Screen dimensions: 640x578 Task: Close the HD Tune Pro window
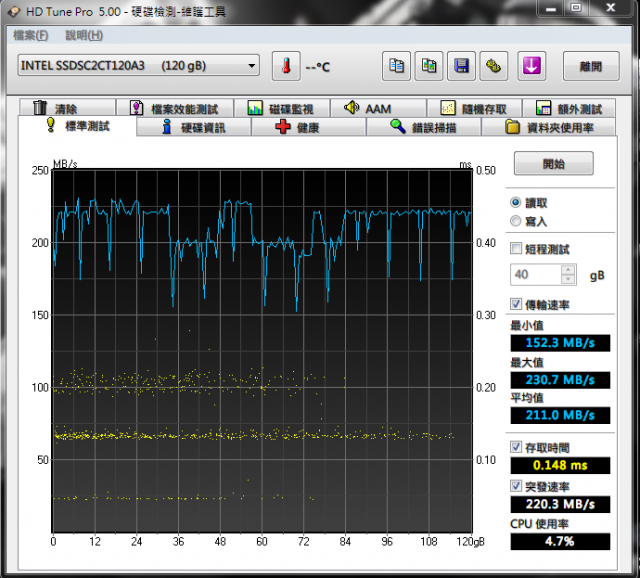611,8
